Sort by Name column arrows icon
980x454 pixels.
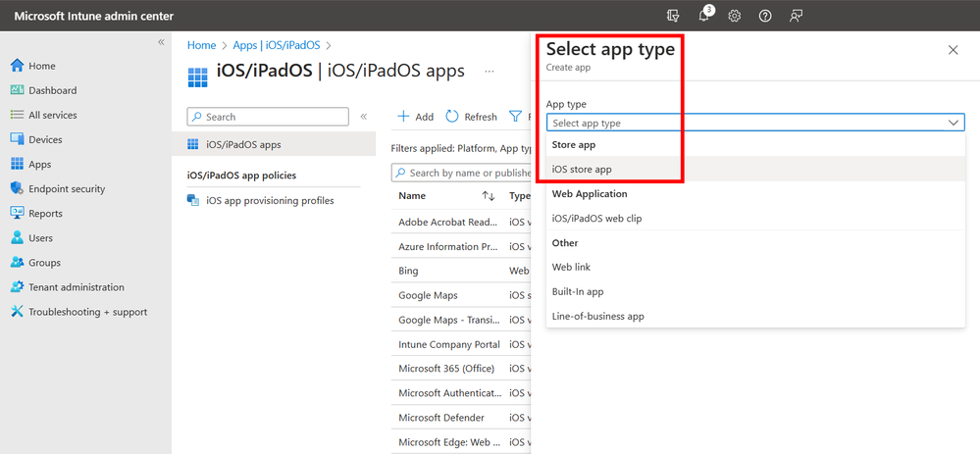(x=489, y=196)
